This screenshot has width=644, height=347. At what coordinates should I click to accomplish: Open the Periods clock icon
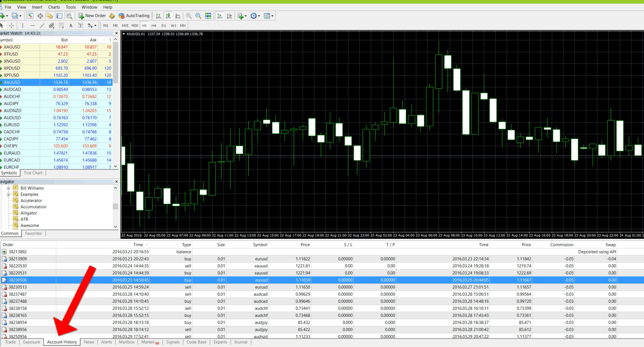[253, 16]
